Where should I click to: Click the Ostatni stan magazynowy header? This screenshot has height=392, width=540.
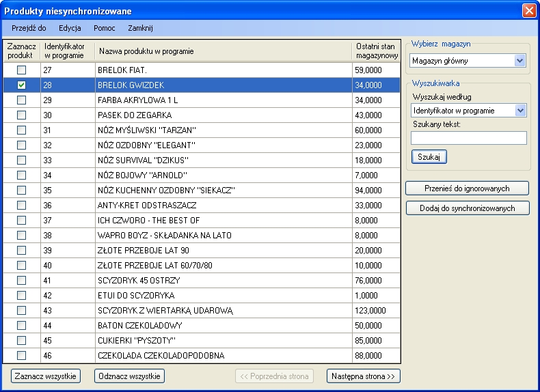coord(377,51)
